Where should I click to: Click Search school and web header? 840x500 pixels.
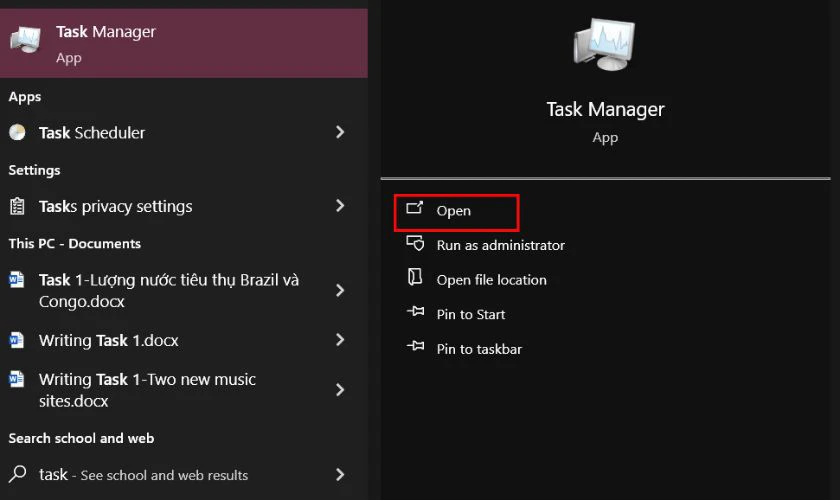coord(81,438)
